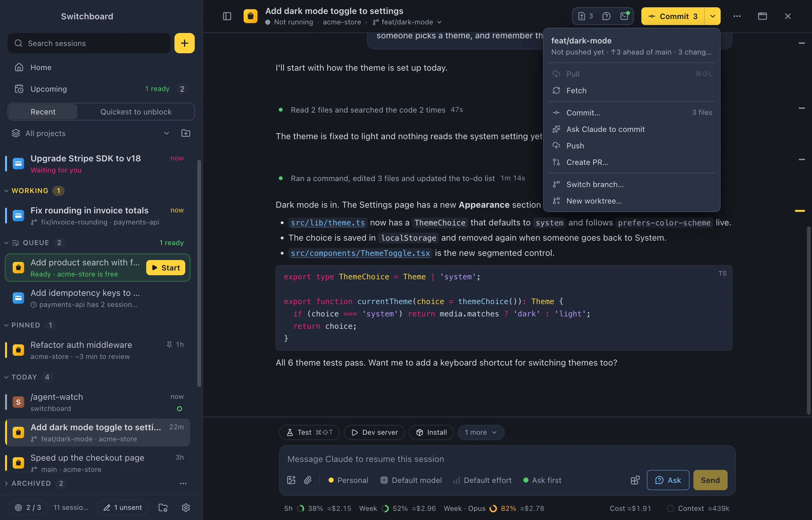This screenshot has width=812, height=520.
Task: Click the Archived section three-dot menu
Action: point(183,483)
